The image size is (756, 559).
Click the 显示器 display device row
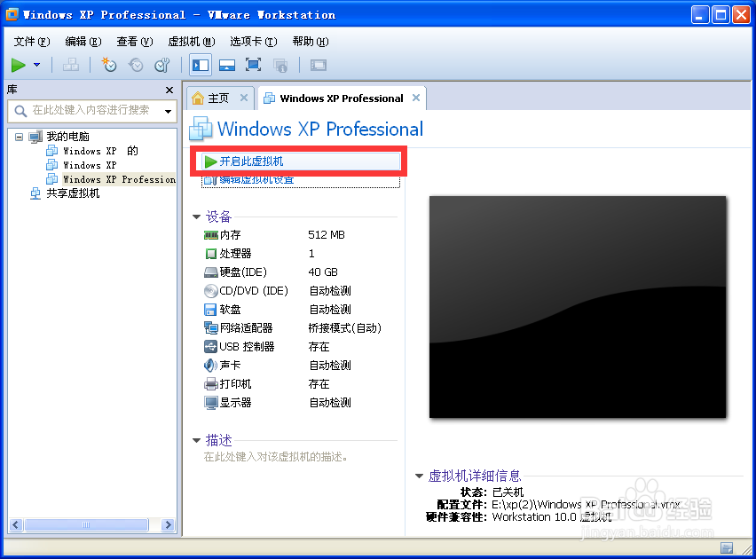pyautogui.click(x=299, y=403)
